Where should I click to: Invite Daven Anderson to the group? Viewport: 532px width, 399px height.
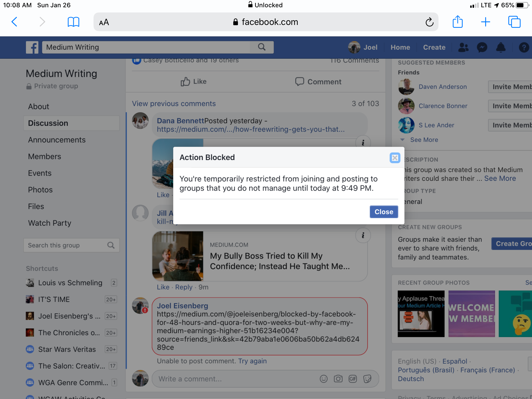point(510,87)
